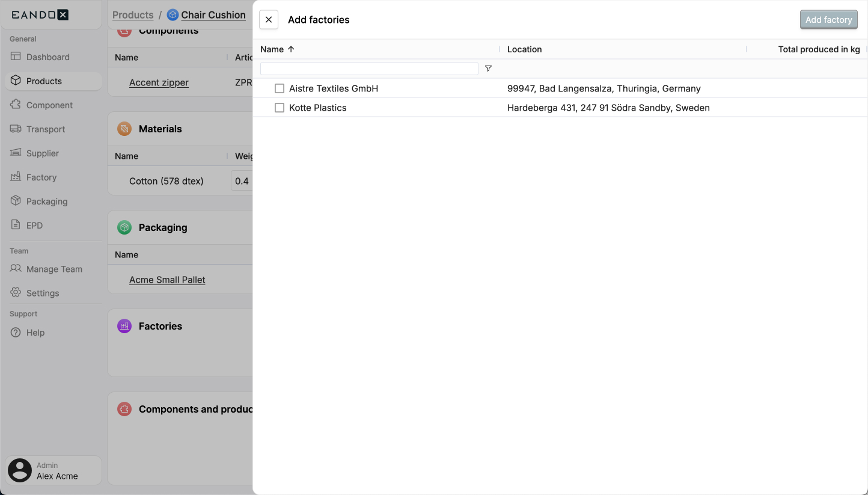Click the Transport truck icon

pyautogui.click(x=16, y=129)
